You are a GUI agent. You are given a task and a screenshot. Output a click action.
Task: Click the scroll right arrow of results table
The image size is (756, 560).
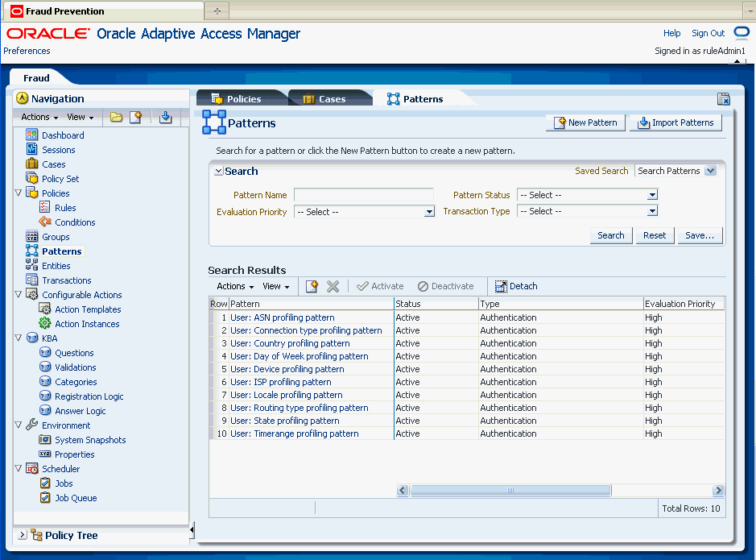718,491
